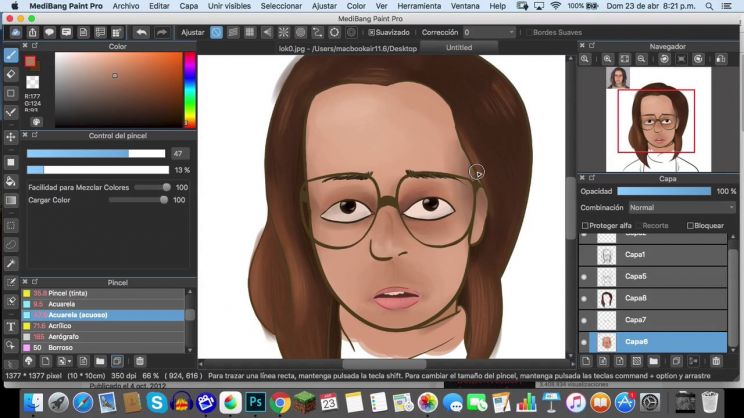
Task: Open the Herramienta menu
Action: point(419,6)
